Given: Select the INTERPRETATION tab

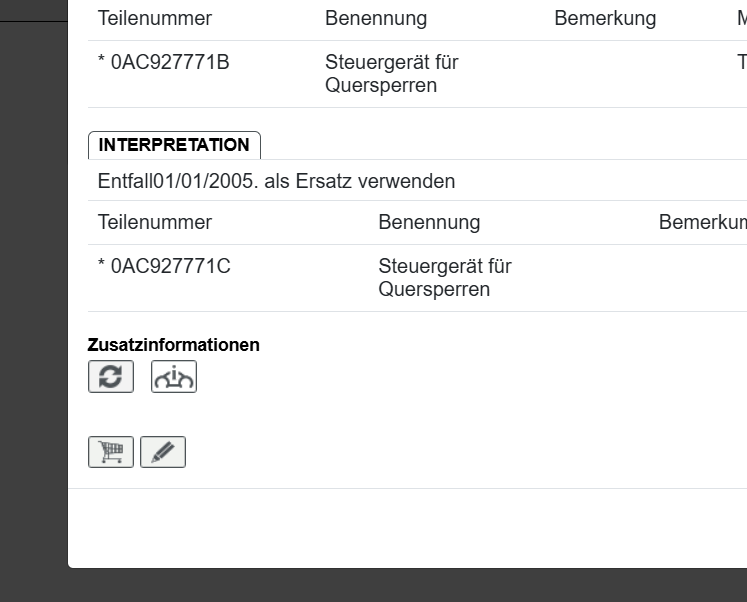Looking at the screenshot, I should coord(174,145).
